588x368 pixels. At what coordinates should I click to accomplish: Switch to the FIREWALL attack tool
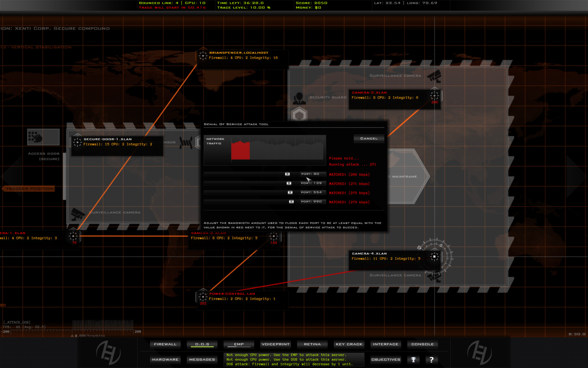(x=165, y=344)
